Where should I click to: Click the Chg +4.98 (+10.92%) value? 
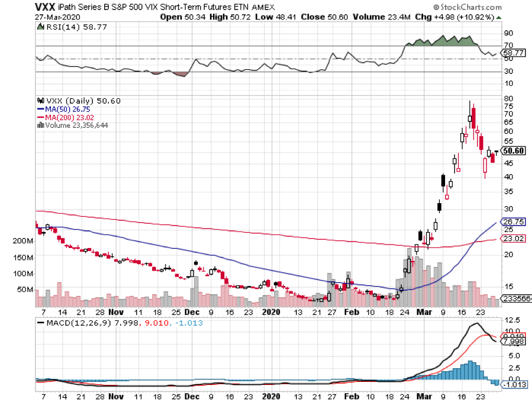tap(454, 17)
